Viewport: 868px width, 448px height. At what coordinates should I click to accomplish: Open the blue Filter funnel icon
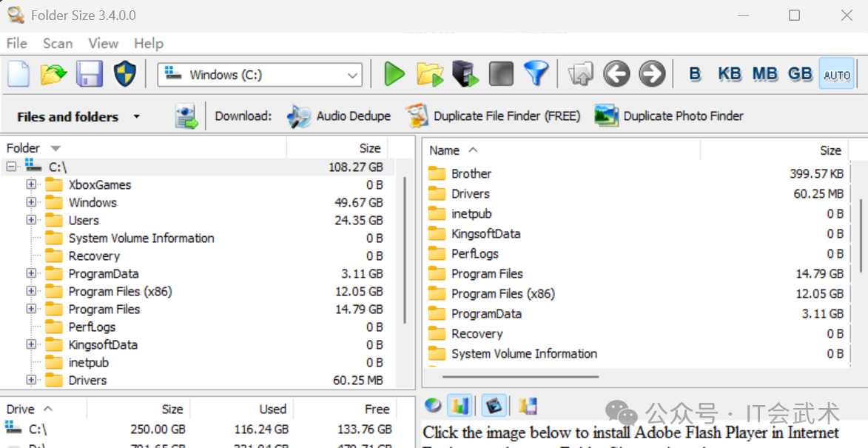pyautogui.click(x=536, y=74)
